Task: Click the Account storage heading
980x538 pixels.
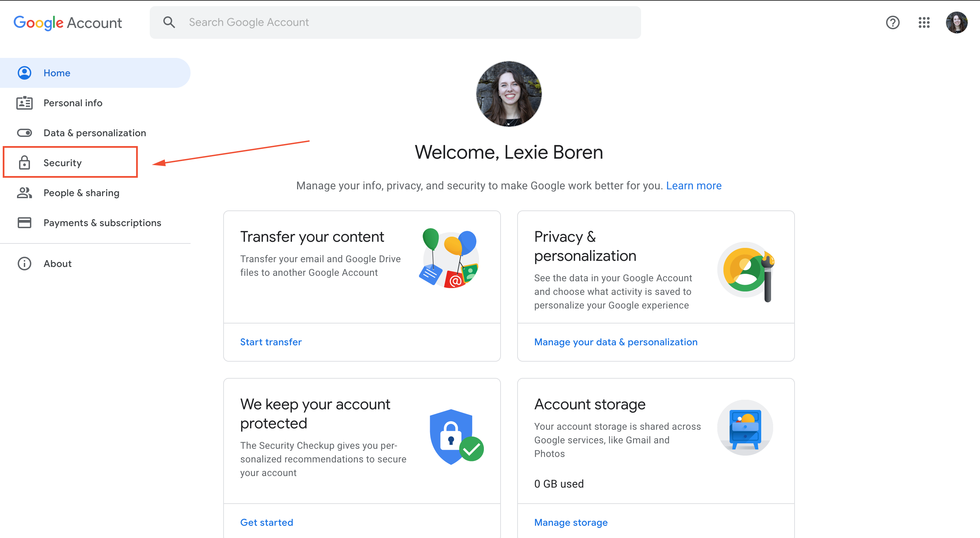Action: tap(590, 405)
